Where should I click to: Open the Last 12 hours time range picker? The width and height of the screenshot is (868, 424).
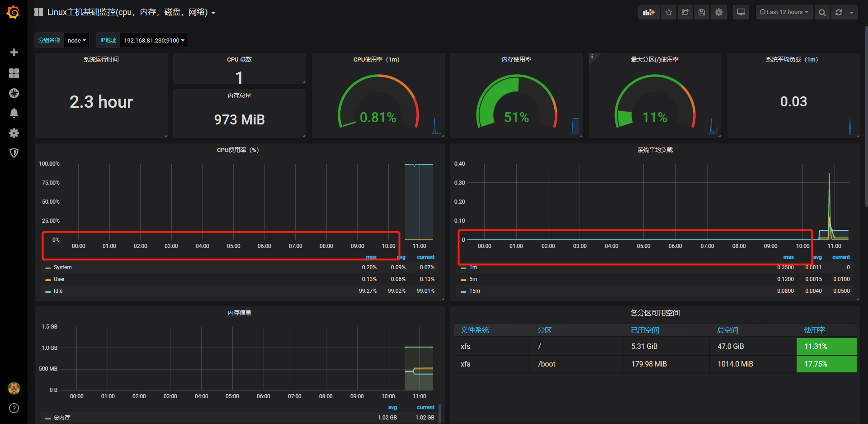coord(784,12)
